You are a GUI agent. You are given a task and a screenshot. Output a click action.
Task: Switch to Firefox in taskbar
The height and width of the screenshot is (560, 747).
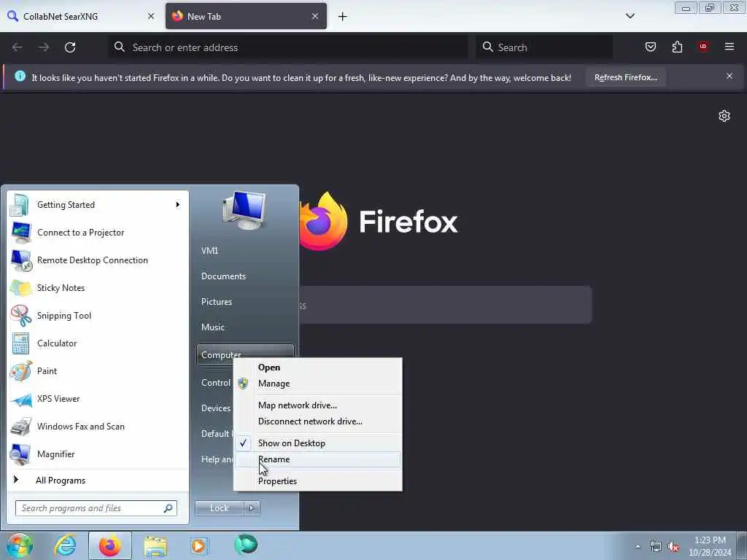(110, 545)
